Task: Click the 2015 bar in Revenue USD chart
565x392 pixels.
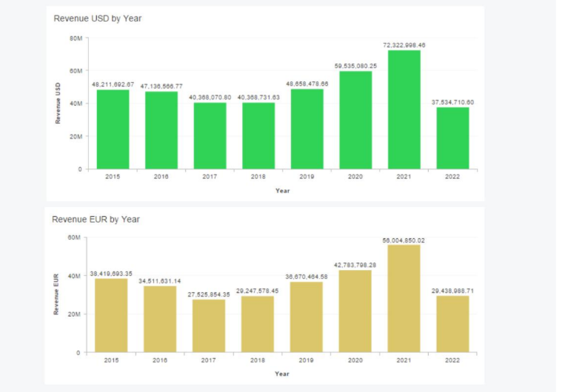Action: coord(113,129)
